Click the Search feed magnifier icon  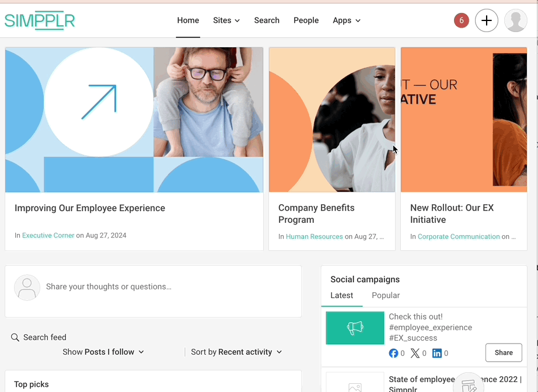coord(15,337)
